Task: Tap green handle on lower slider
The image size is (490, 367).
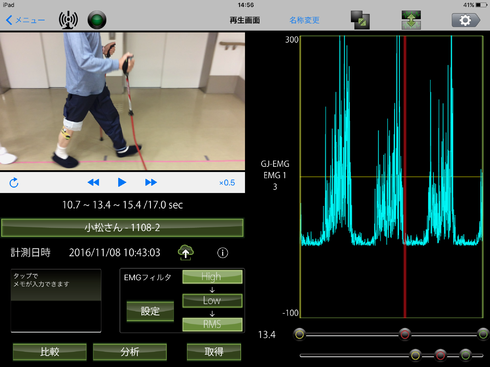Action: click(x=466, y=355)
